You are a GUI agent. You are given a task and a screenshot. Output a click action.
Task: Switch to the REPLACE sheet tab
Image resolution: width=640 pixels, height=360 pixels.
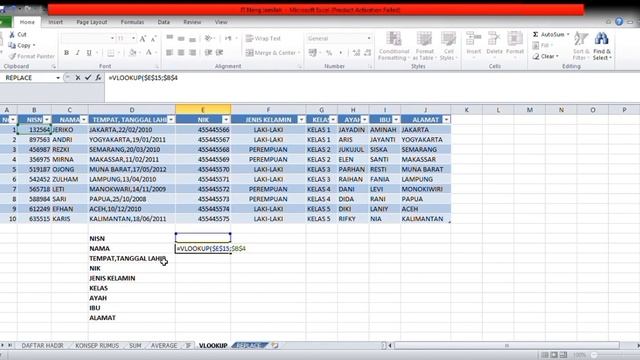pyautogui.click(x=249, y=345)
